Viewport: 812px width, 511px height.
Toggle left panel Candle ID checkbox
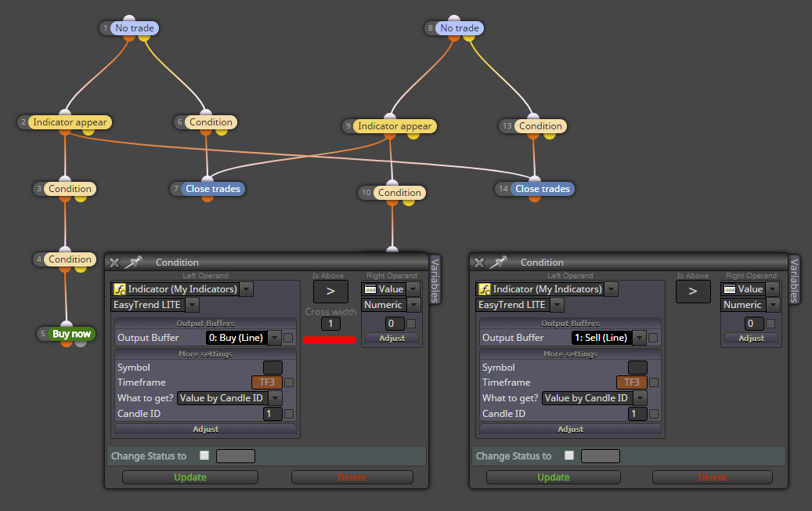(289, 414)
